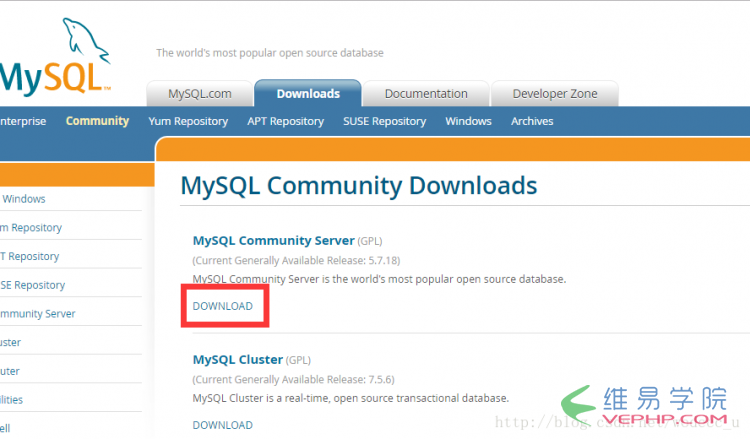Image resolution: width=750 pixels, height=439 pixels.
Task: Switch to the Documentation tab
Action: click(x=426, y=94)
